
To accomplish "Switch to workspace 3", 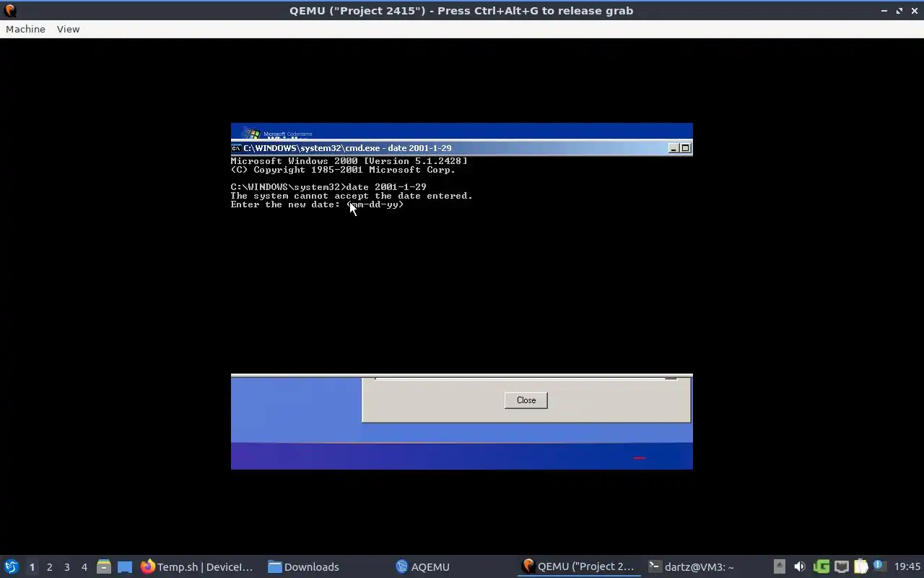I will point(66,567).
